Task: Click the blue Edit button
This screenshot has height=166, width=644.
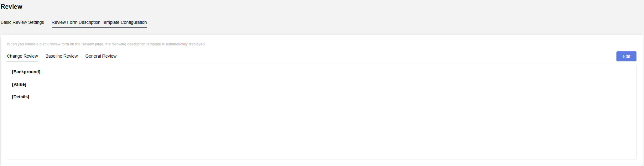Action: click(x=626, y=56)
